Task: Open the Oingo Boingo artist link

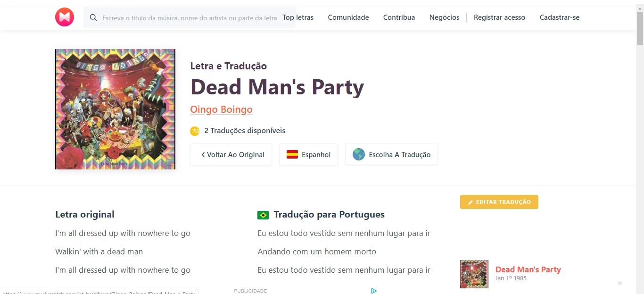Action: (221, 109)
